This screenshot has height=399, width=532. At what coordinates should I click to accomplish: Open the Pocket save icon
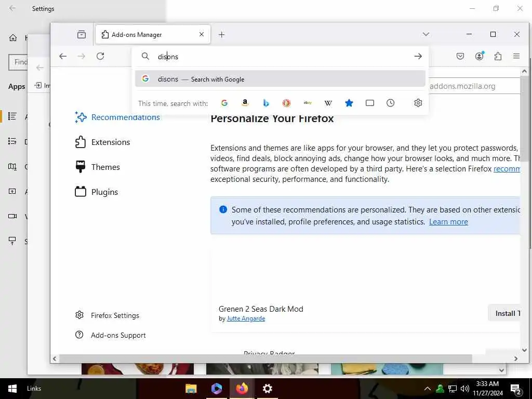point(460,56)
